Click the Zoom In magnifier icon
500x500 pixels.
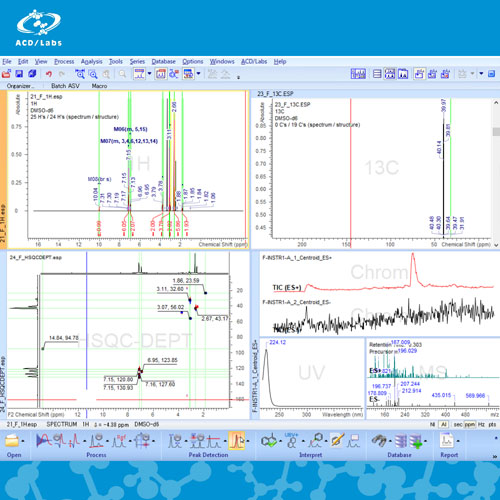pyautogui.click(x=93, y=74)
